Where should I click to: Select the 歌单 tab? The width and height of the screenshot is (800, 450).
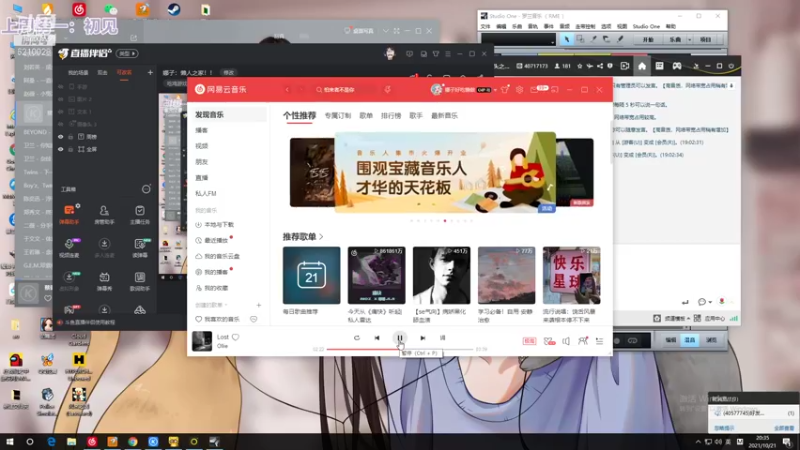pos(366,116)
